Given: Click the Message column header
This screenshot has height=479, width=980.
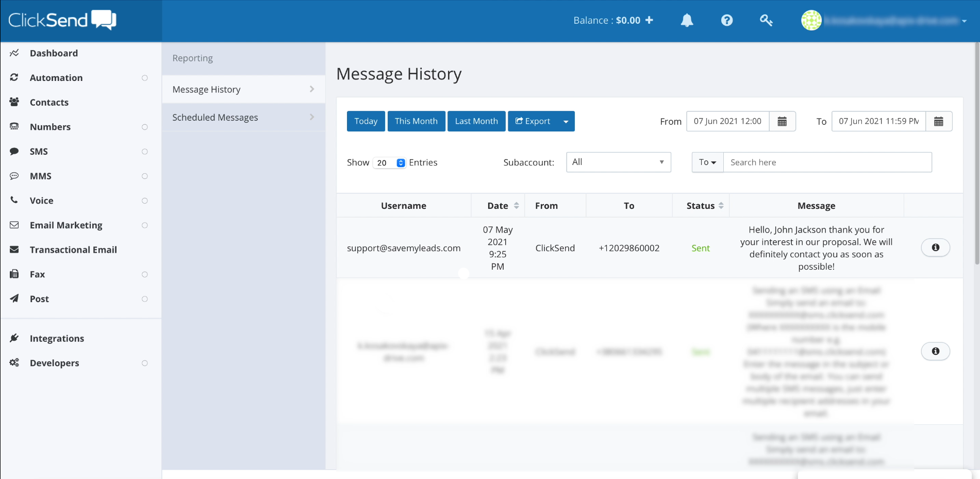Looking at the screenshot, I should 816,206.
